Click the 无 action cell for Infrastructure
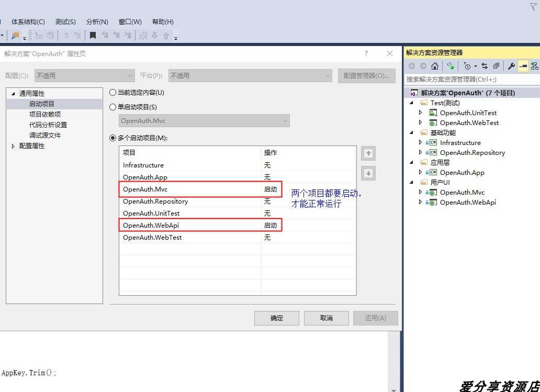 coord(267,165)
